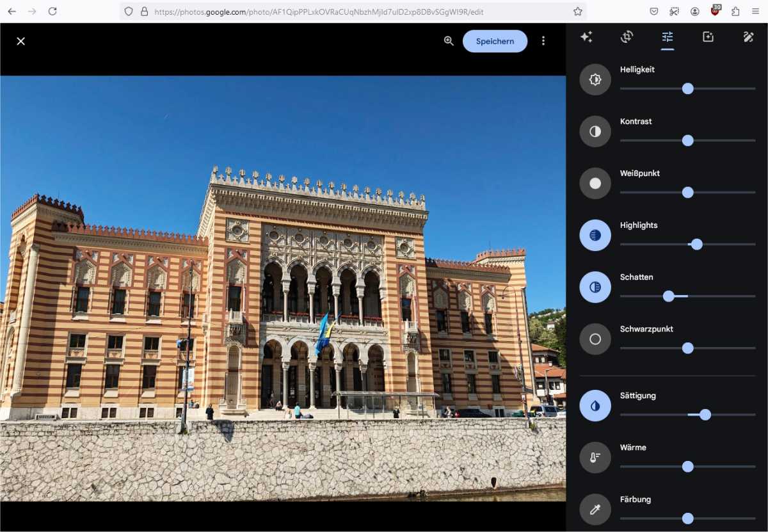
Task: Stay on the active adjustments tab
Action: pyautogui.click(x=668, y=37)
